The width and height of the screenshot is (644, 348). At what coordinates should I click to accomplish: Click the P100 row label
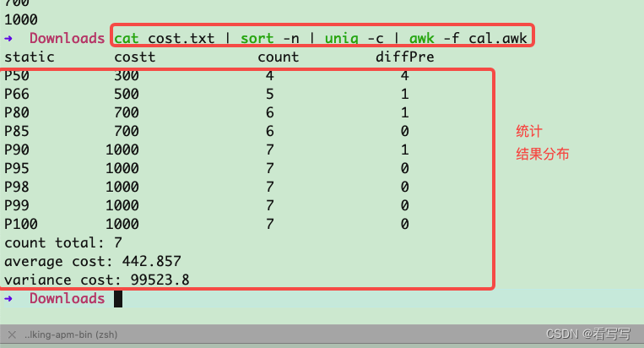[20, 224]
